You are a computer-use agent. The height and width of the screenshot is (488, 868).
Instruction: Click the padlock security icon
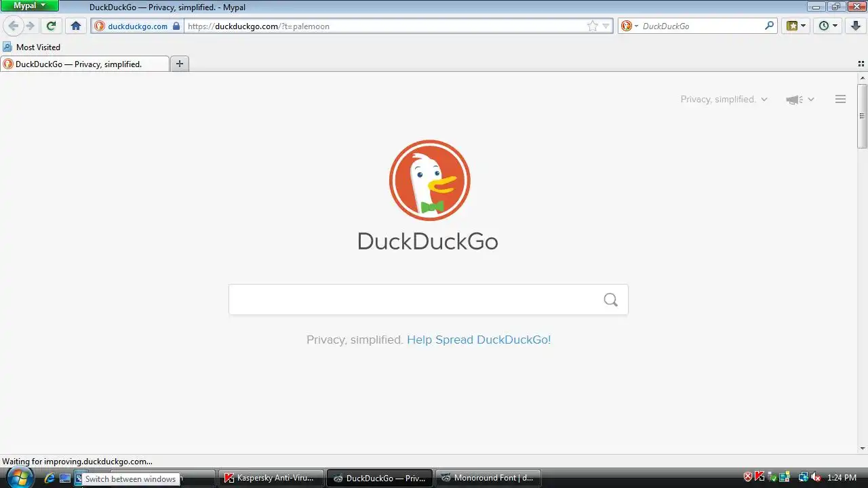176,26
